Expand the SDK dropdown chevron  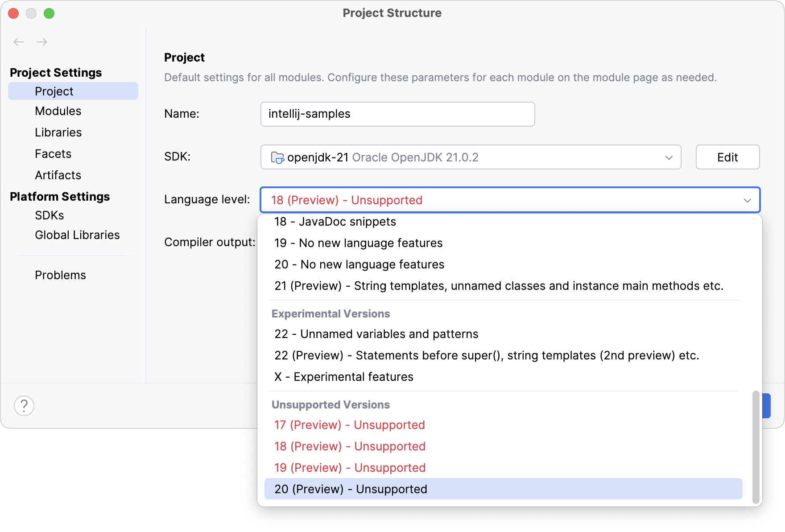[x=668, y=157]
